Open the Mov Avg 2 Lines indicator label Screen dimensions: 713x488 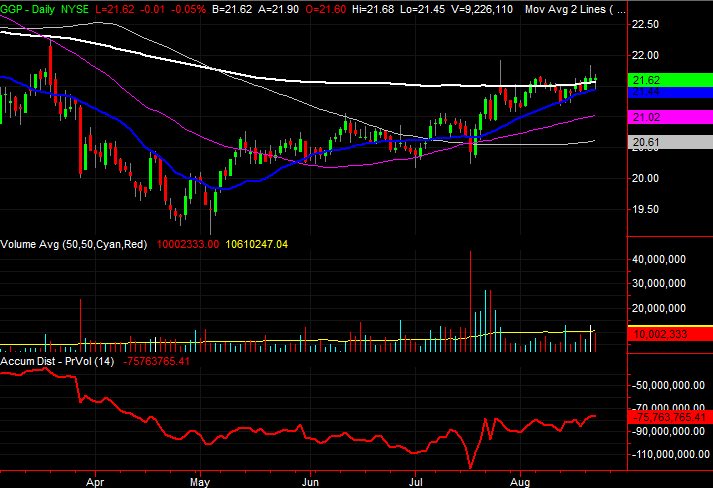(x=575, y=9)
